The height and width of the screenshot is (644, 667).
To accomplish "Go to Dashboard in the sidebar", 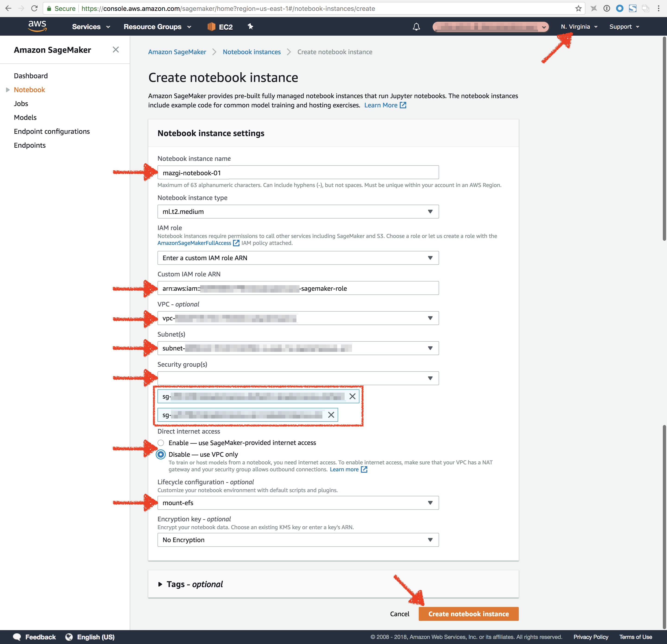I will coord(31,76).
